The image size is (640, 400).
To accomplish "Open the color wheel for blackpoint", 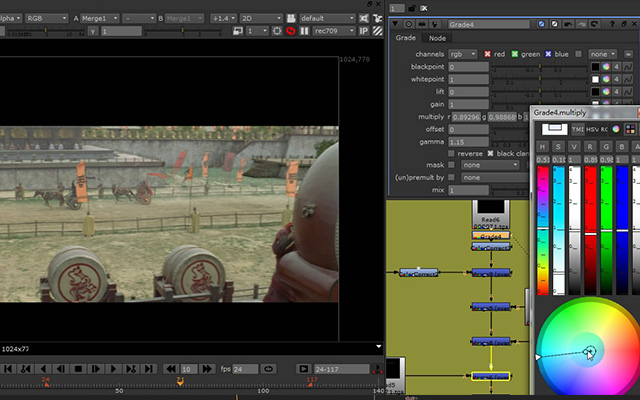I will coord(606,67).
